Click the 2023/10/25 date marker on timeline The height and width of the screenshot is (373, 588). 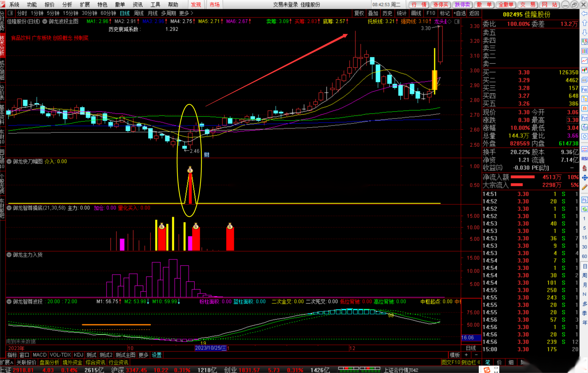tap(211, 348)
